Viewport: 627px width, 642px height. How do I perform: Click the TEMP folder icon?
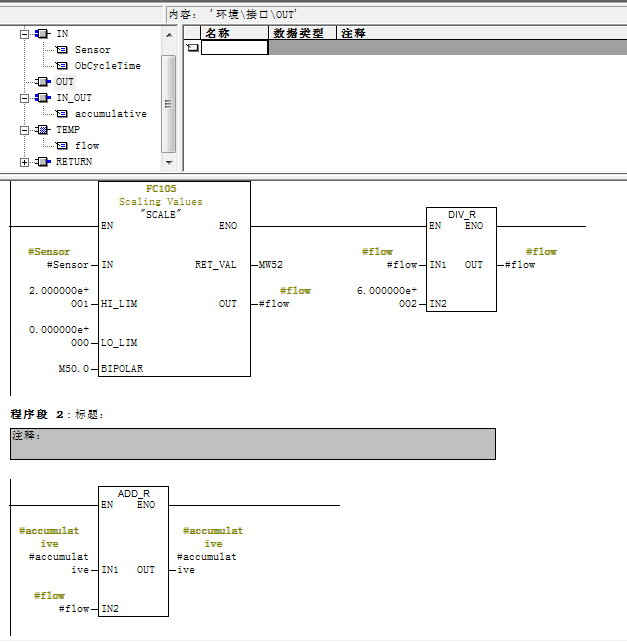click(43, 130)
